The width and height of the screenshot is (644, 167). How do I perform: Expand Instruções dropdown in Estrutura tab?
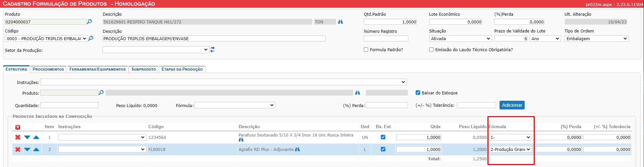coord(224,82)
